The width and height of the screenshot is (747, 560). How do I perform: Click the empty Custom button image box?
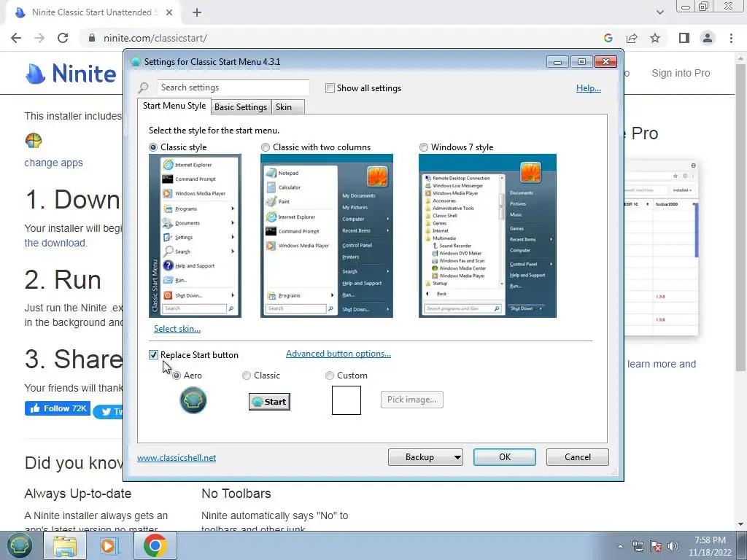click(x=347, y=400)
